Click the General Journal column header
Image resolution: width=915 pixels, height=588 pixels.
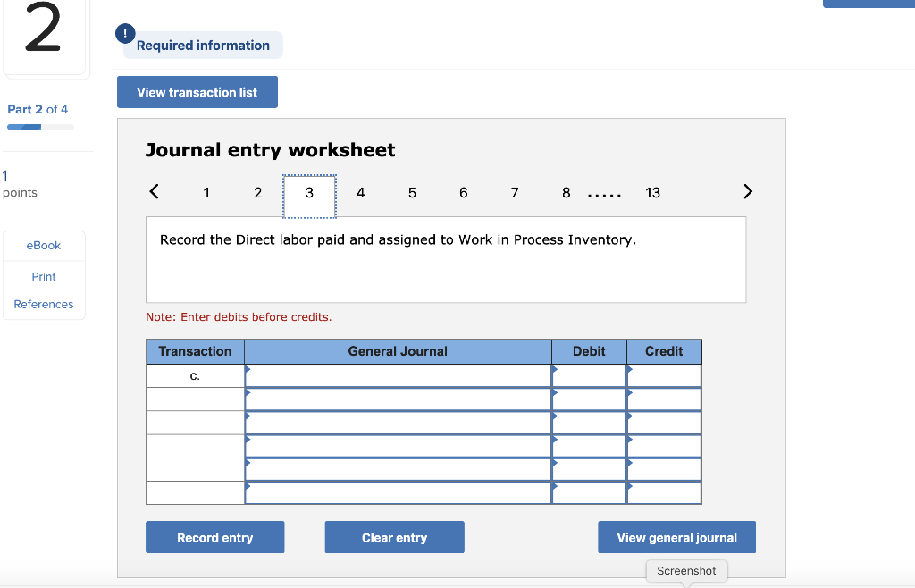(398, 351)
